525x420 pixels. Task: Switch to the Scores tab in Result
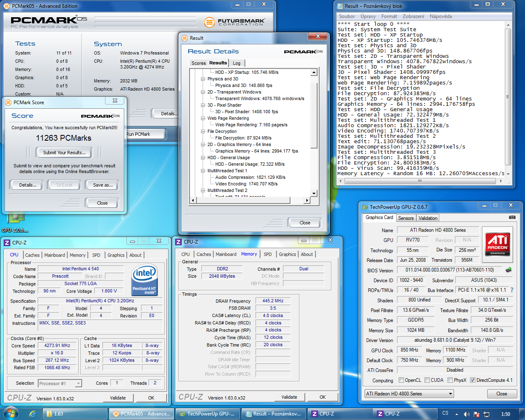(199, 63)
